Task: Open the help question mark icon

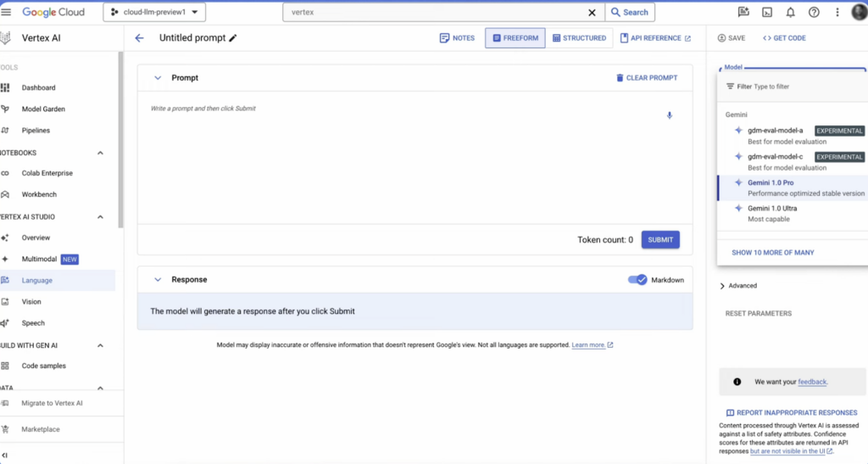Action: tap(814, 12)
